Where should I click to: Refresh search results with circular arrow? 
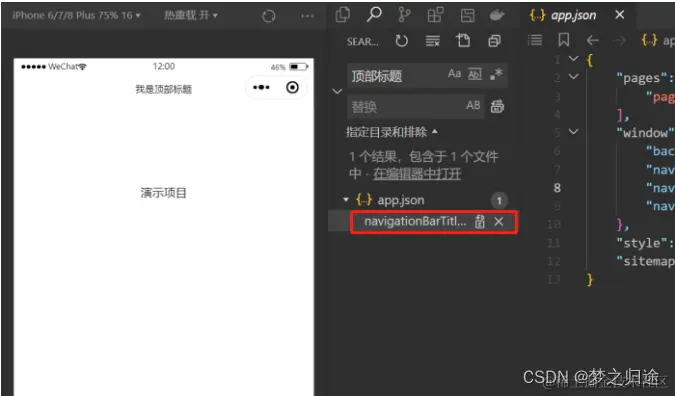pyautogui.click(x=401, y=41)
